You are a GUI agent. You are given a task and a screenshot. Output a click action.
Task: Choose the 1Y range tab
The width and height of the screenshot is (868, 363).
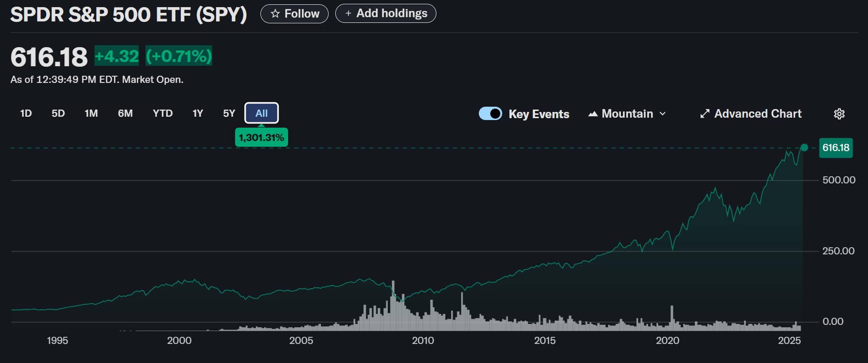(198, 113)
